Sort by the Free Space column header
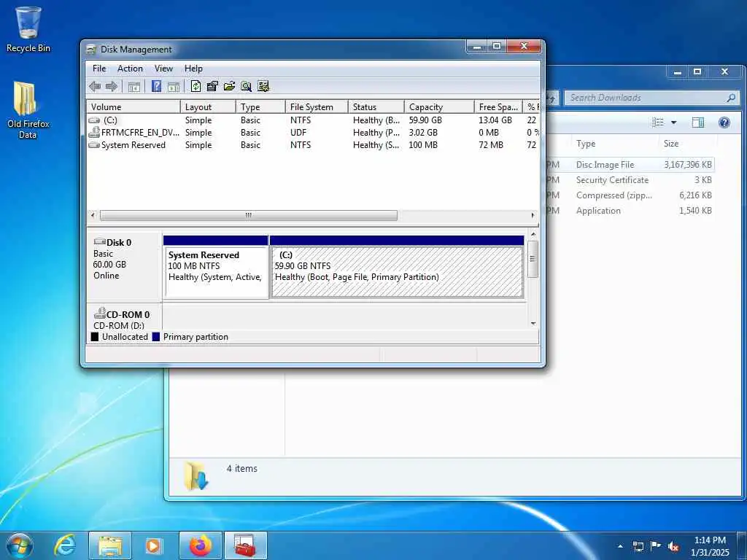 (498, 107)
